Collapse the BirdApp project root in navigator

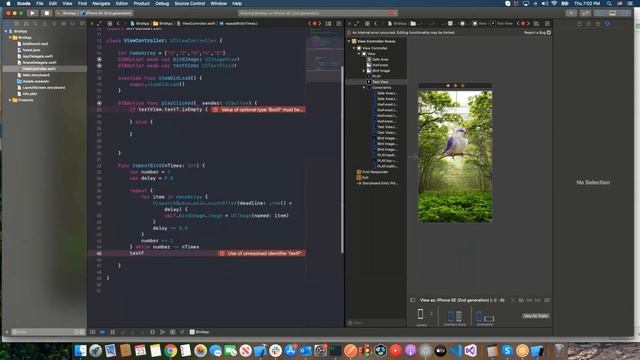[x=6, y=31]
